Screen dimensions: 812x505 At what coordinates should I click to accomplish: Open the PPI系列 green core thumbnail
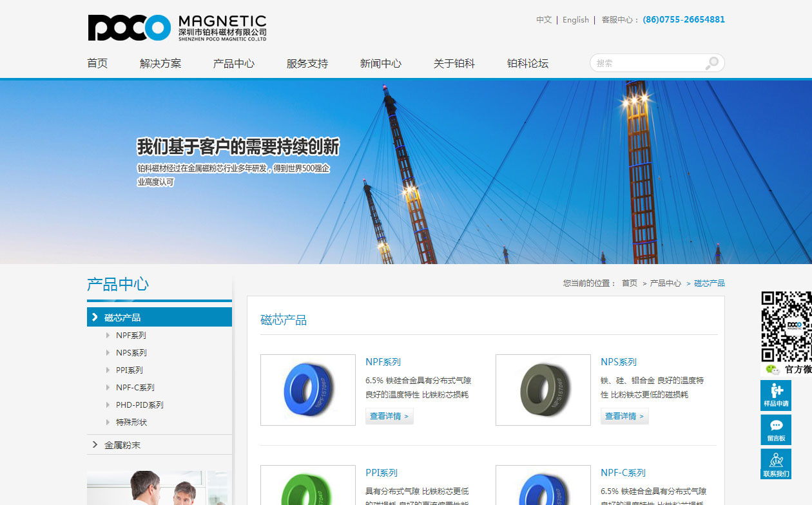(x=308, y=485)
